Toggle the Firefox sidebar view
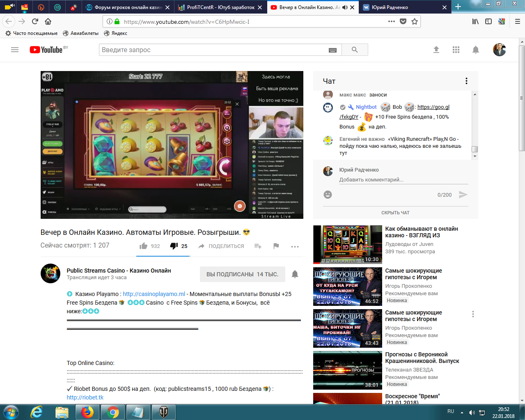 [x=488, y=21]
